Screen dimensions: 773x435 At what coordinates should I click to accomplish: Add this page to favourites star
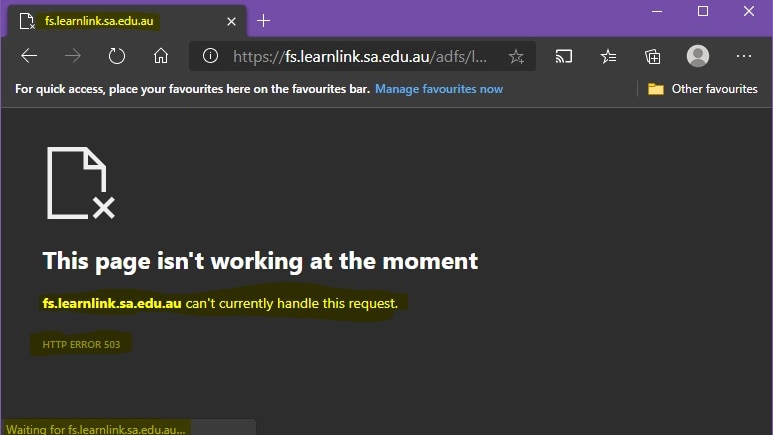[516, 57]
